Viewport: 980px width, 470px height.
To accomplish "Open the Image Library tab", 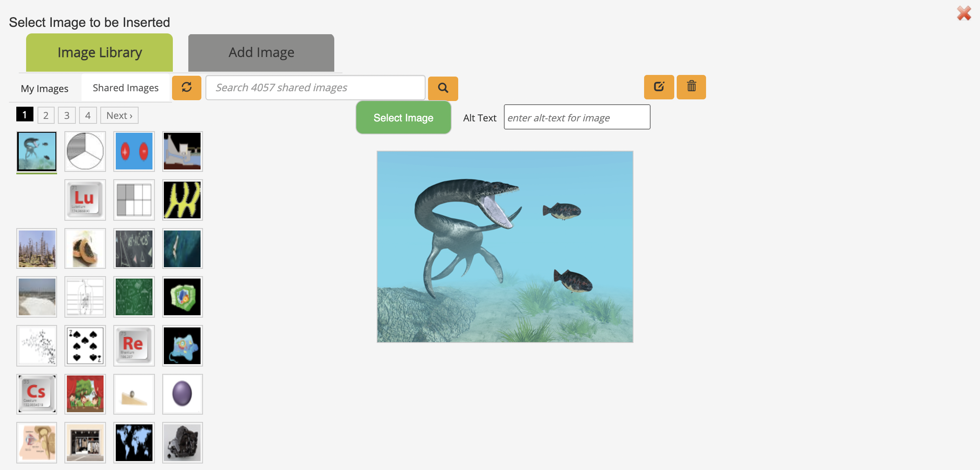I will (x=99, y=53).
